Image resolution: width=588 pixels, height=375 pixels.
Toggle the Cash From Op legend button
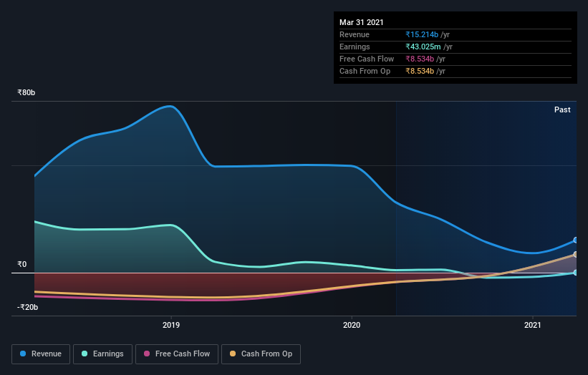point(261,354)
